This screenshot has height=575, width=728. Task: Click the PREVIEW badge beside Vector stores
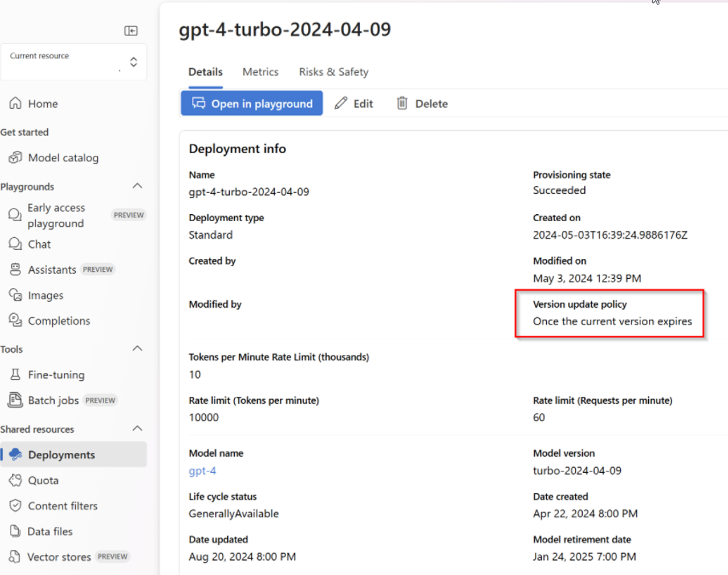(112, 556)
